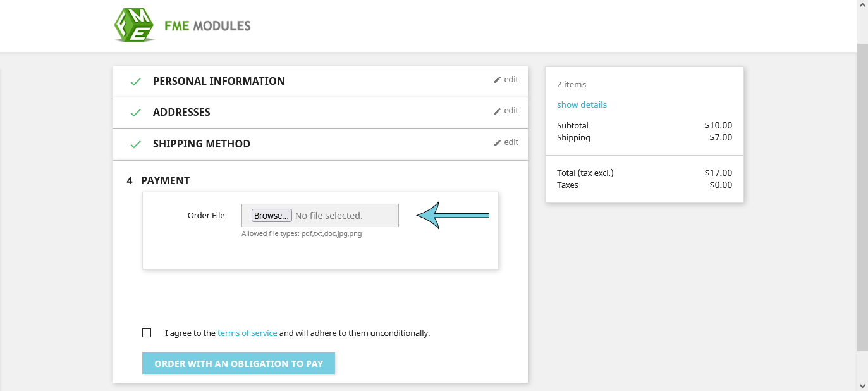The height and width of the screenshot is (391, 868).
Task: Click the green checkmark next to Shipping Method
Action: click(x=135, y=144)
